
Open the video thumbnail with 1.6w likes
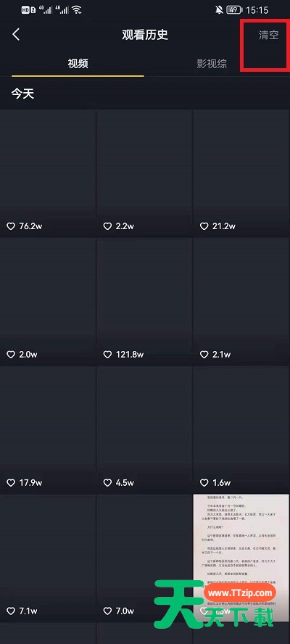(241, 429)
